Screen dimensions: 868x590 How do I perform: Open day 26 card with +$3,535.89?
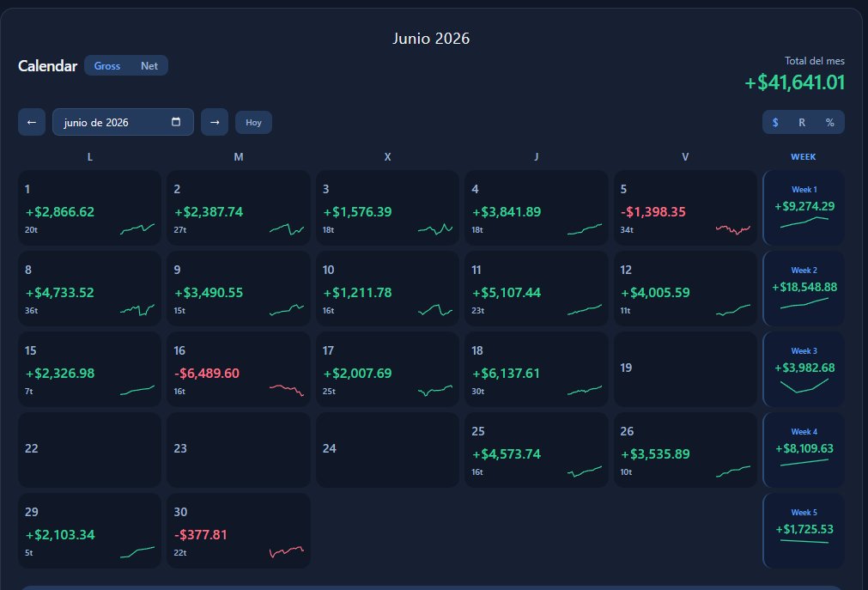point(685,450)
